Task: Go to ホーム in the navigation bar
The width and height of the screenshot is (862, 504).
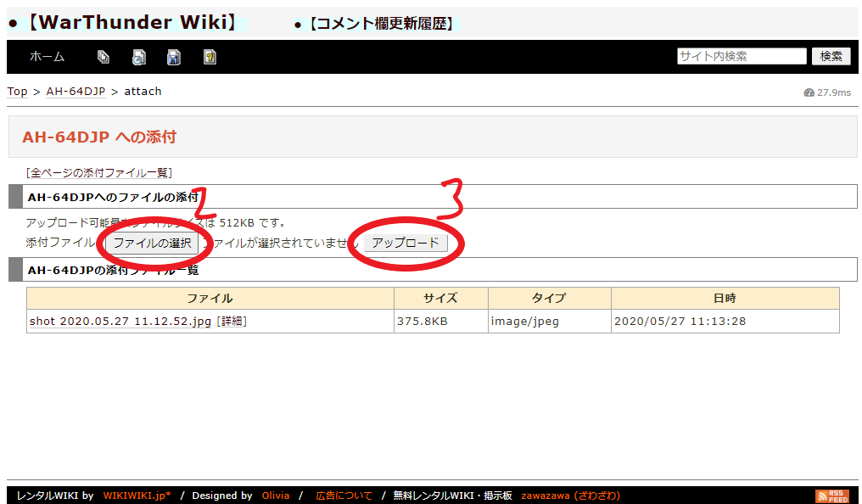Action: pyautogui.click(x=47, y=57)
